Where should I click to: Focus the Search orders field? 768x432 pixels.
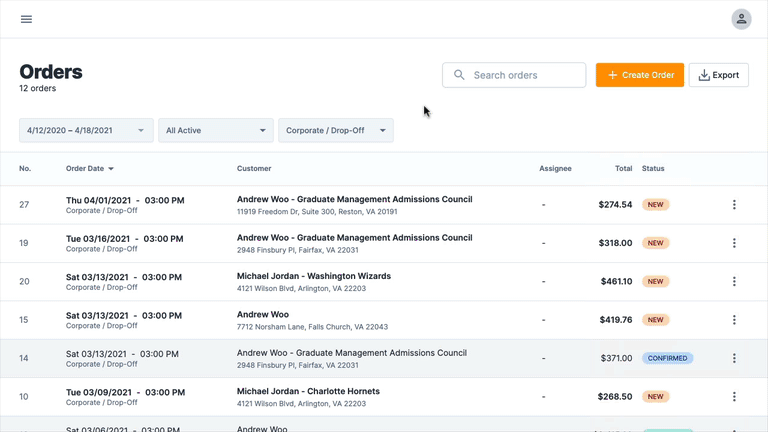pyautogui.click(x=514, y=75)
